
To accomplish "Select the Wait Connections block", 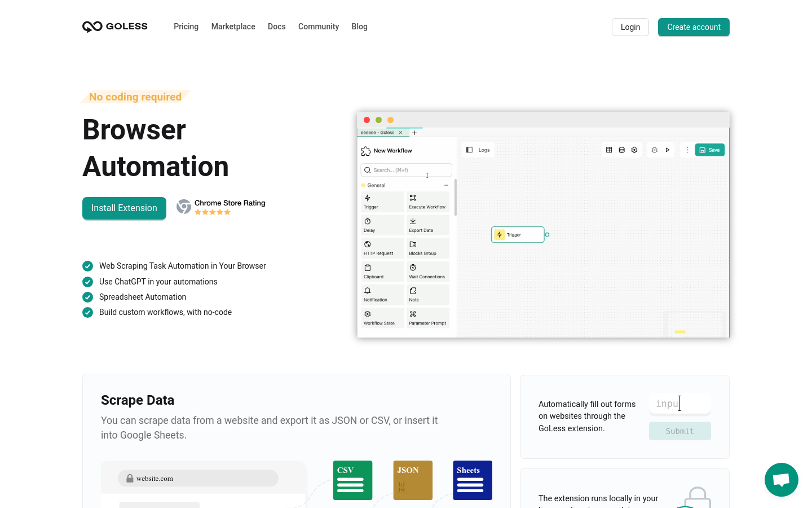I will 427,271.
